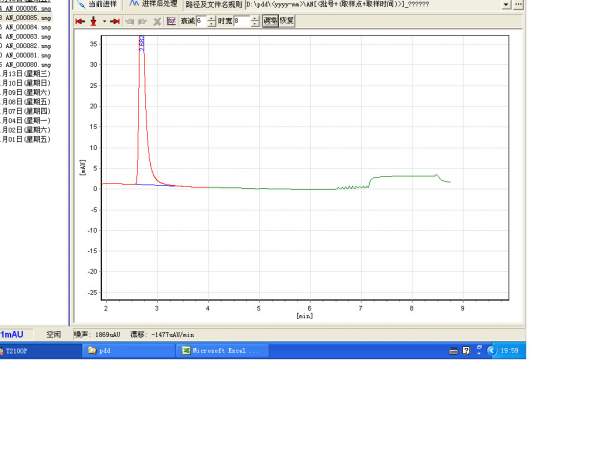Click the purple chart settings toolbar icon
600x450 pixels.
coord(171,21)
